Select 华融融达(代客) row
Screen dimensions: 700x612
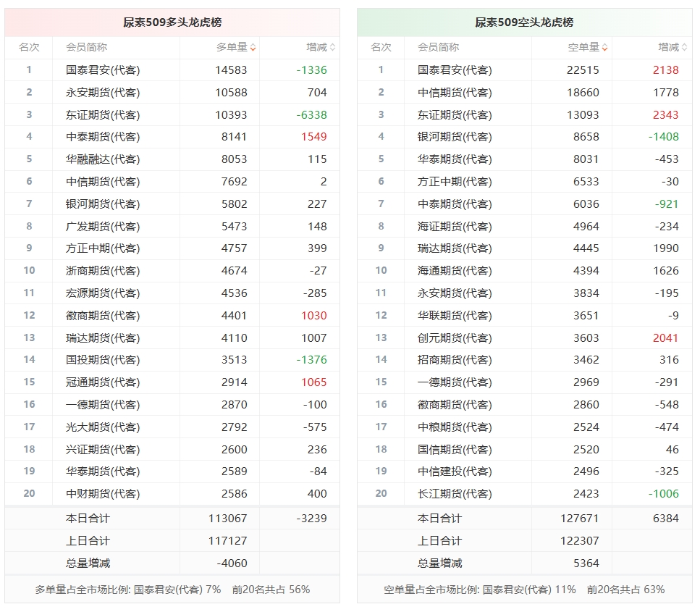click(172, 159)
